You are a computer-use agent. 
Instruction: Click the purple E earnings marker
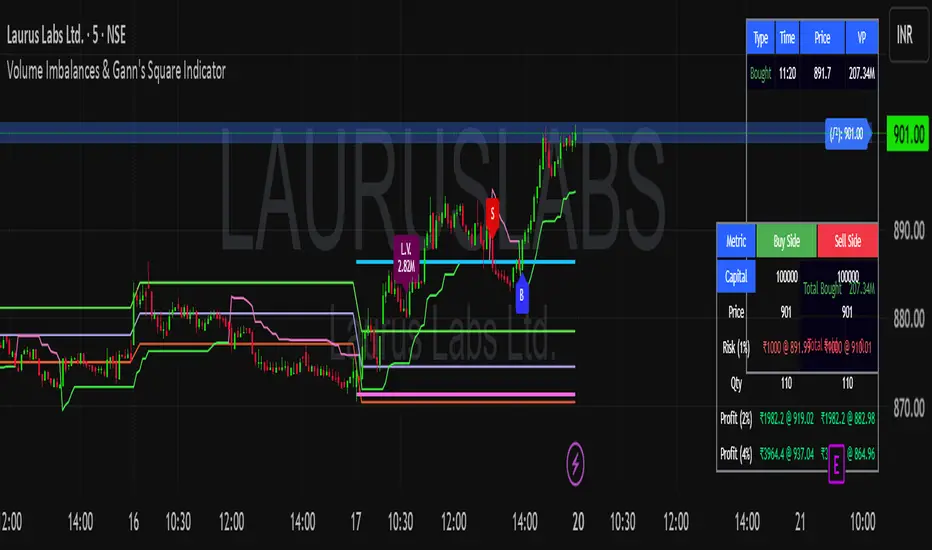pyautogui.click(x=836, y=464)
